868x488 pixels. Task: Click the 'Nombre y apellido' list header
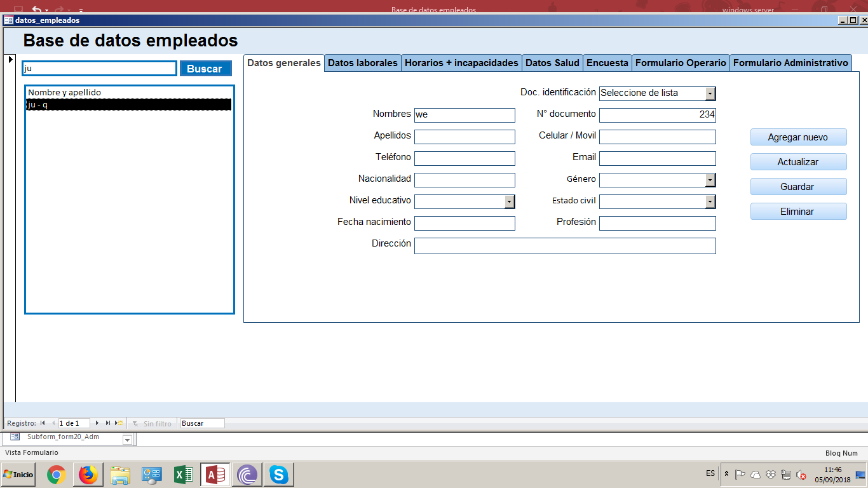pyautogui.click(x=129, y=93)
